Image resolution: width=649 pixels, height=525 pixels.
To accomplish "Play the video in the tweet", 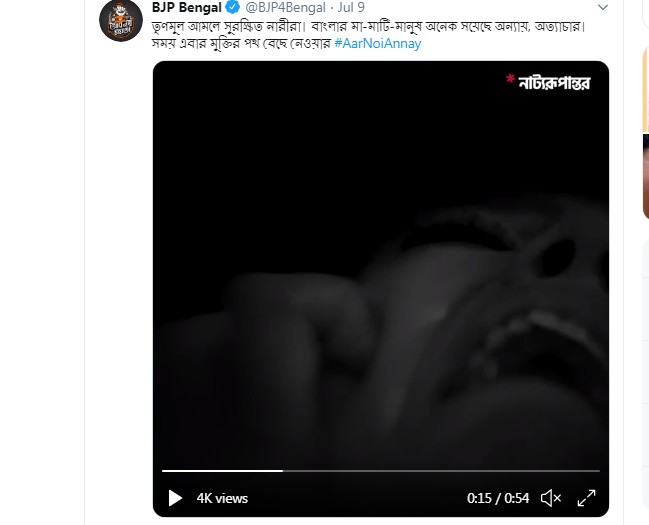I will click(175, 498).
